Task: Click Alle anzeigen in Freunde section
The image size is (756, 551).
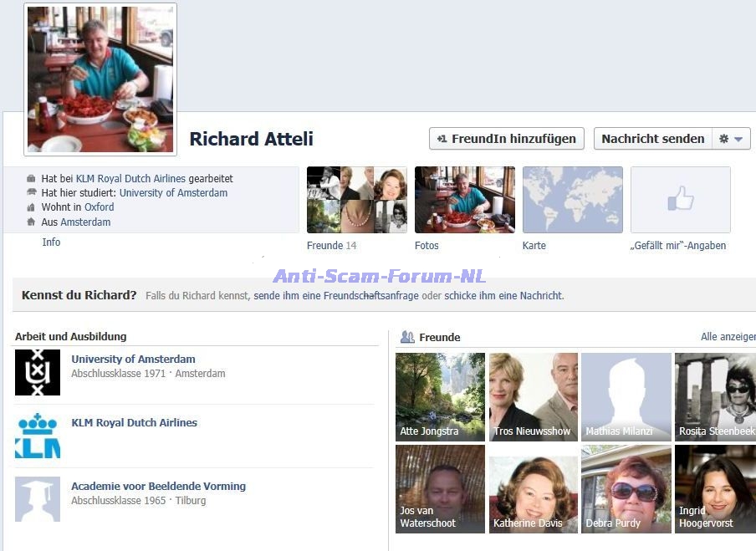Action: coord(728,337)
